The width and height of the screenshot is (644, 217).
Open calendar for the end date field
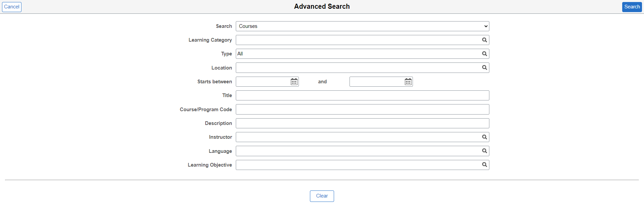[x=408, y=82]
